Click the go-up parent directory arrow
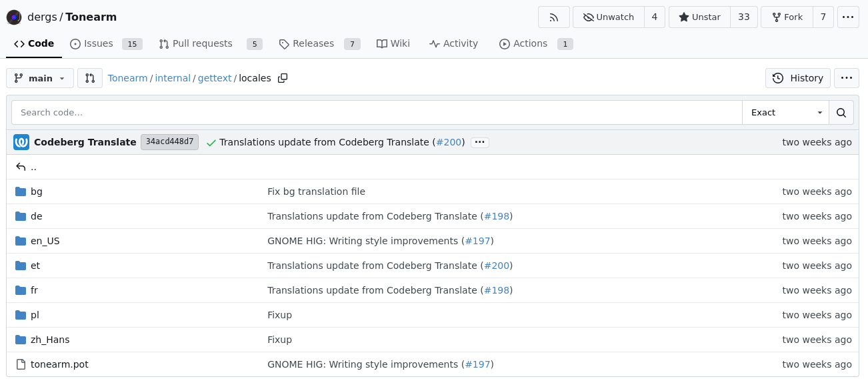 point(21,167)
